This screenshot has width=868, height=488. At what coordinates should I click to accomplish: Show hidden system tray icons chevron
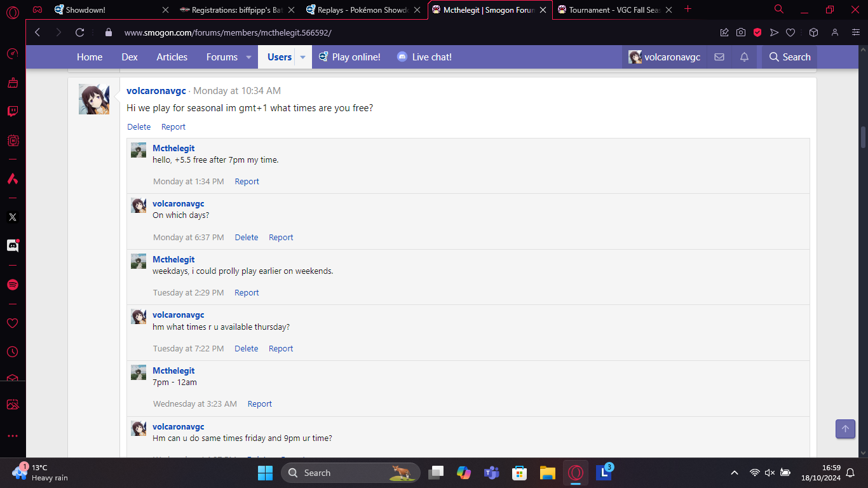[x=735, y=473]
